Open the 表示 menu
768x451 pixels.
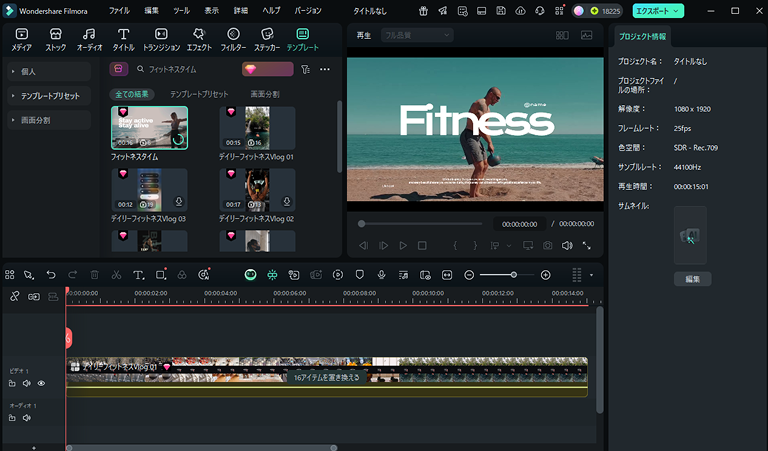(x=212, y=11)
